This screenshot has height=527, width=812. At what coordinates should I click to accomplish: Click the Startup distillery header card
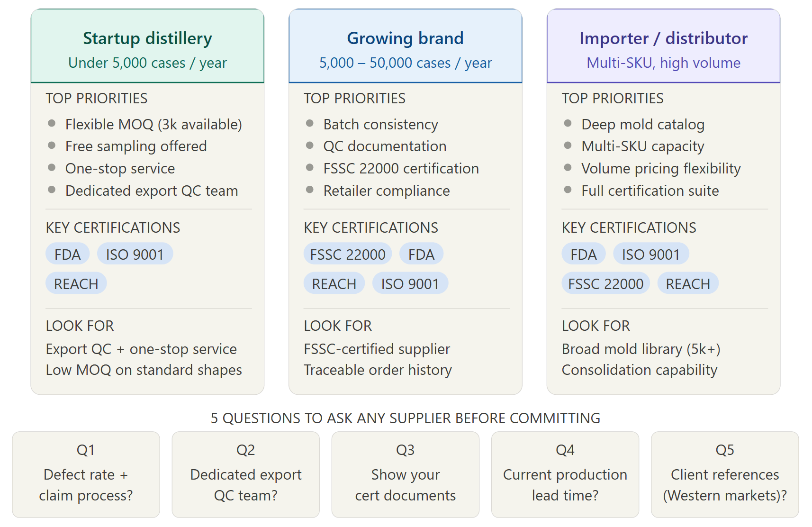pos(147,46)
